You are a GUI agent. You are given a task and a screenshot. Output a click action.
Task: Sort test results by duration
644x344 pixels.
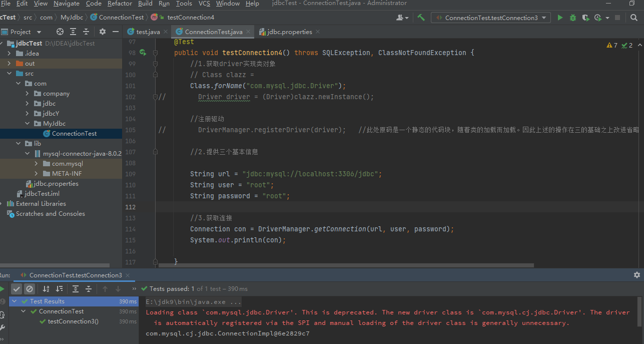(59, 289)
